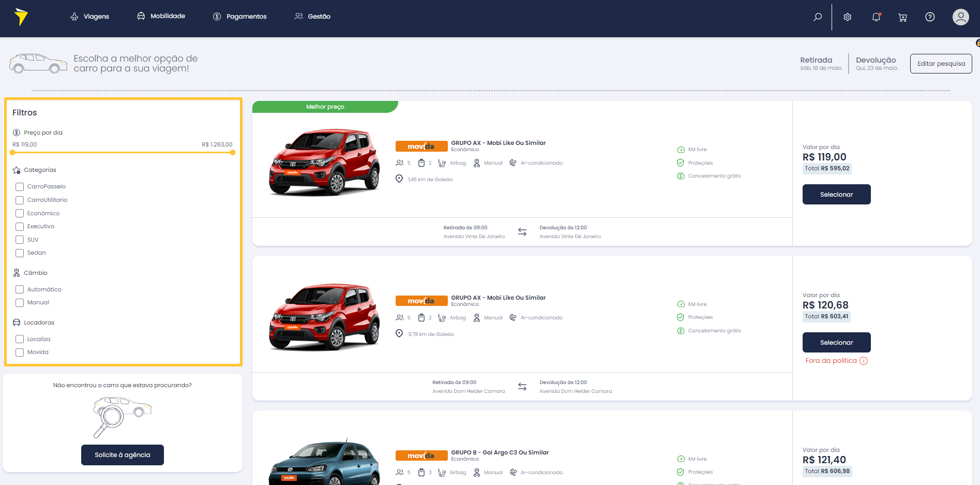Check the Sedan category filter
This screenshot has width=980, height=485.
(x=20, y=253)
